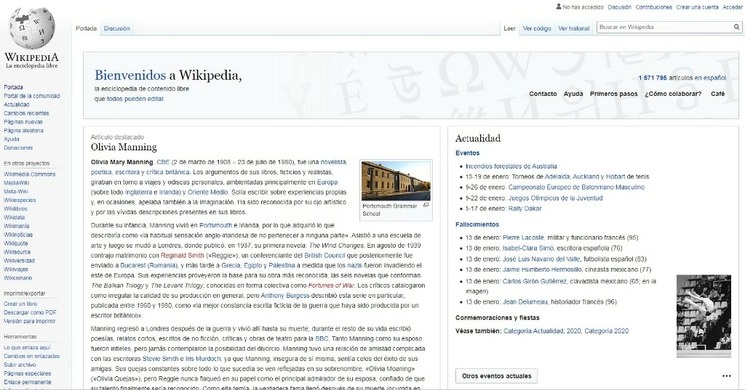This screenshot has height=390, width=745.
Task: Click the user icon beside No has accedido
Action: point(559,7)
